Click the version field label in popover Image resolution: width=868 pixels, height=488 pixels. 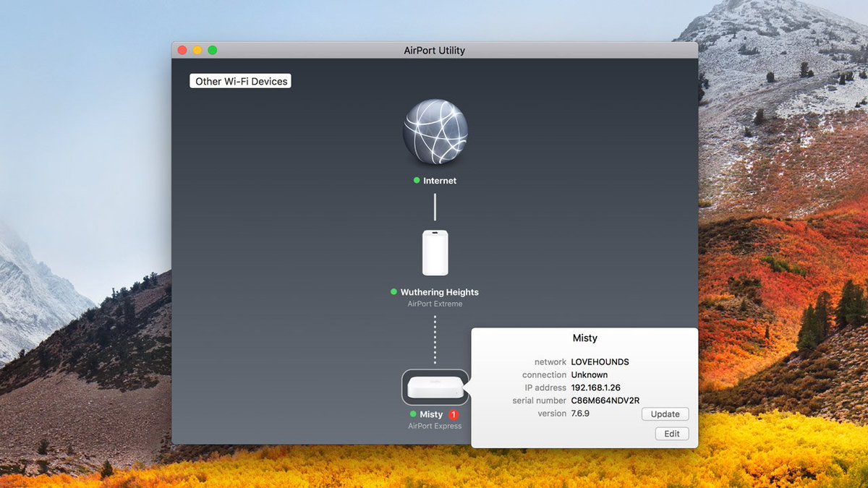553,414
